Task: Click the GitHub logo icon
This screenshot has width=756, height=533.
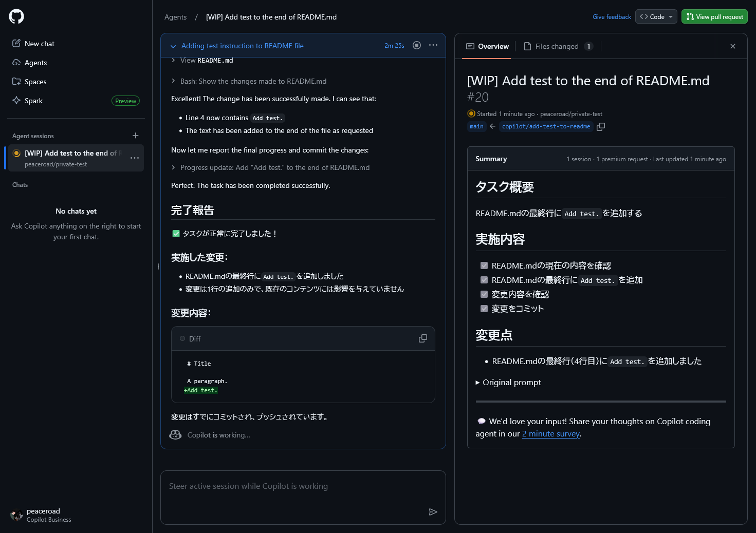Action: [x=16, y=16]
